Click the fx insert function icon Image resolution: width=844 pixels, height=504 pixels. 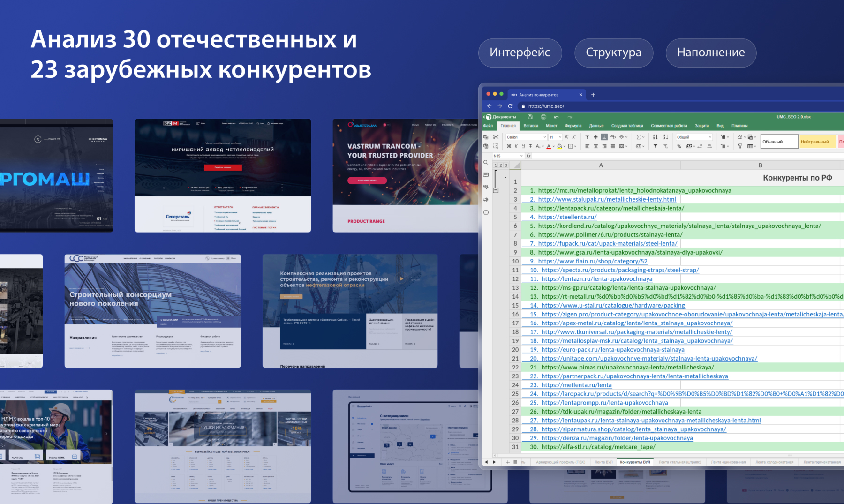point(528,156)
